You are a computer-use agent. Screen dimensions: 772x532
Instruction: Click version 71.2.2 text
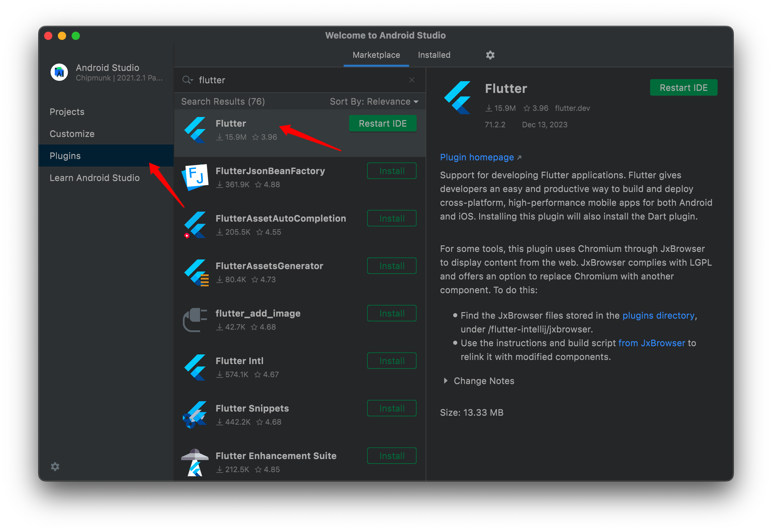click(x=495, y=125)
